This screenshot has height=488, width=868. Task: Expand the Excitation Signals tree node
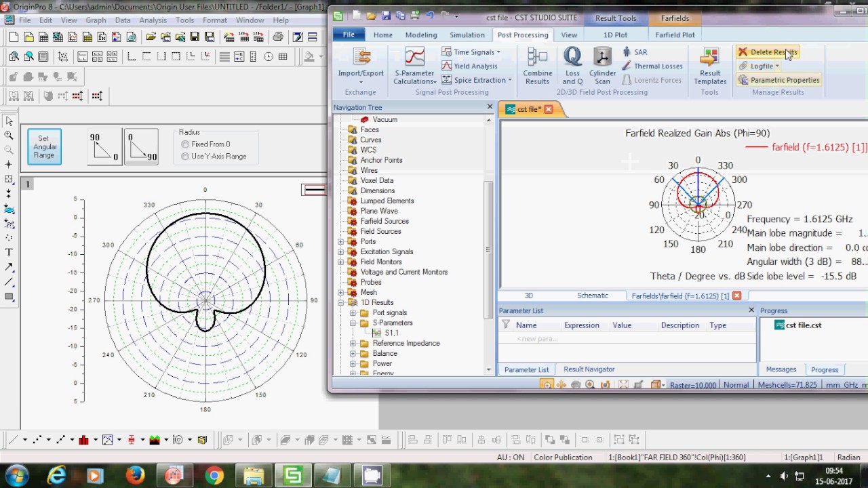(x=340, y=251)
